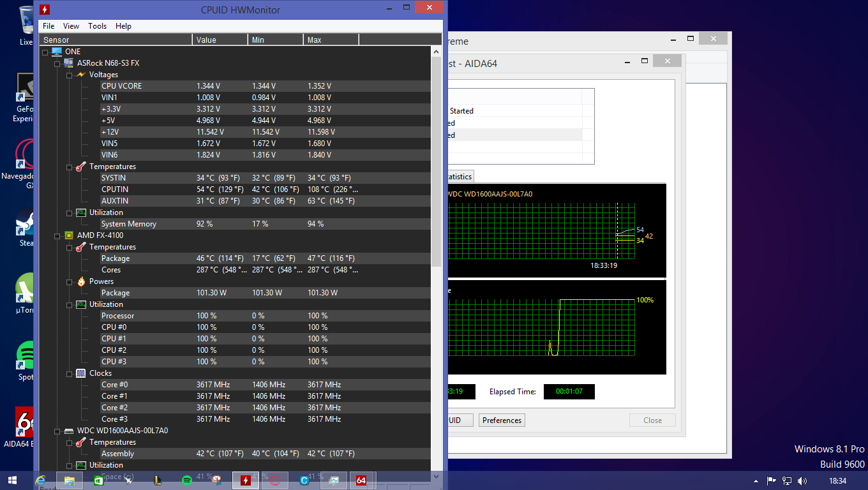Viewport: 868px width, 490px height.
Task: Click the Value column header
Action: [220, 40]
